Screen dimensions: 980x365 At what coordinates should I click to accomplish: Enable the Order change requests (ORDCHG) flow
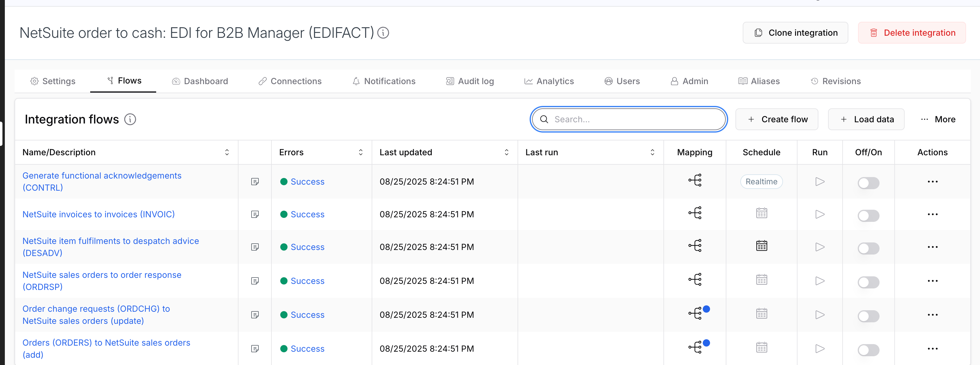pyautogui.click(x=868, y=316)
